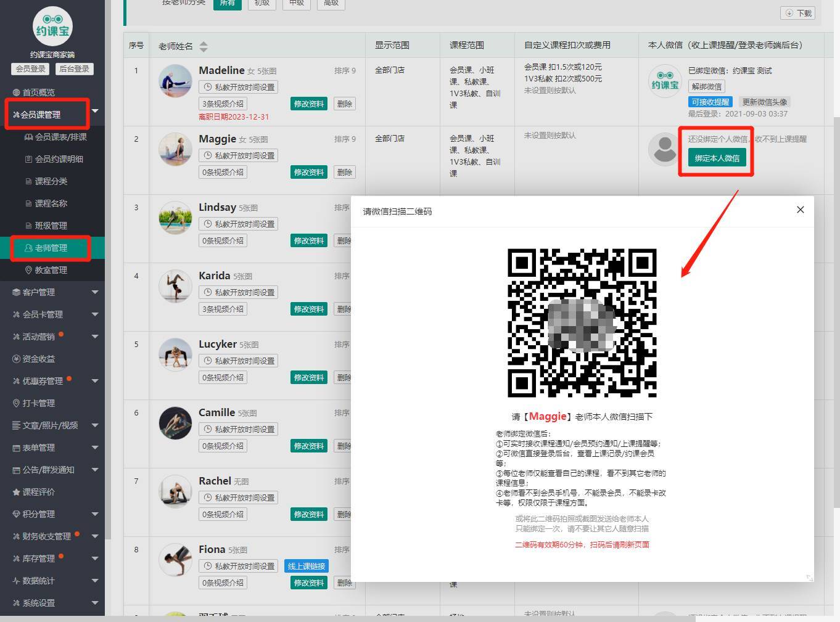
Task: Open Lindsay's 私教开放时间设置
Action: coord(239,224)
